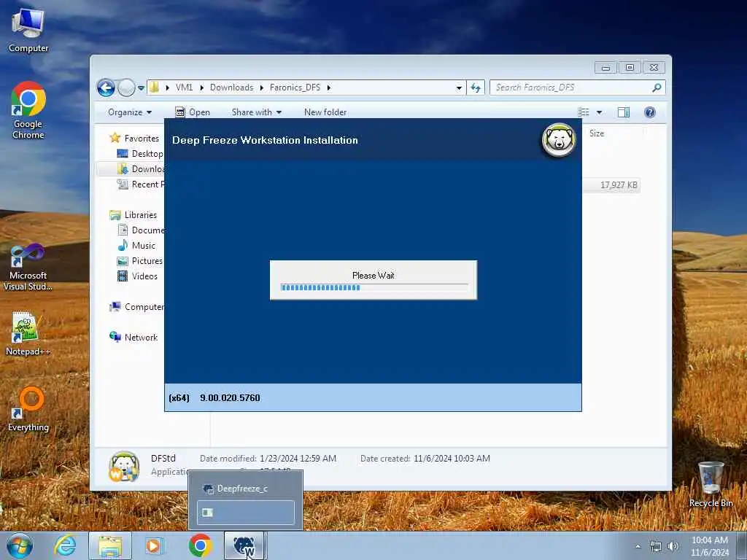Click the Please Wait progress bar

[374, 287]
